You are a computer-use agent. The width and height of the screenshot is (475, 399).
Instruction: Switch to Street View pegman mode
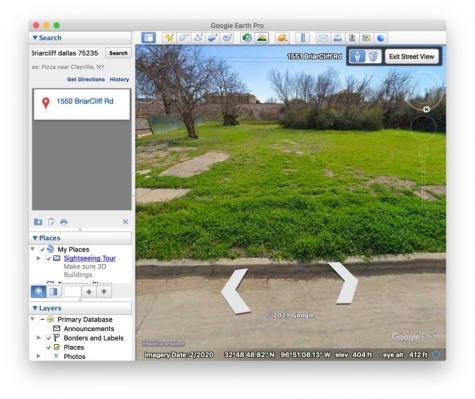click(357, 56)
